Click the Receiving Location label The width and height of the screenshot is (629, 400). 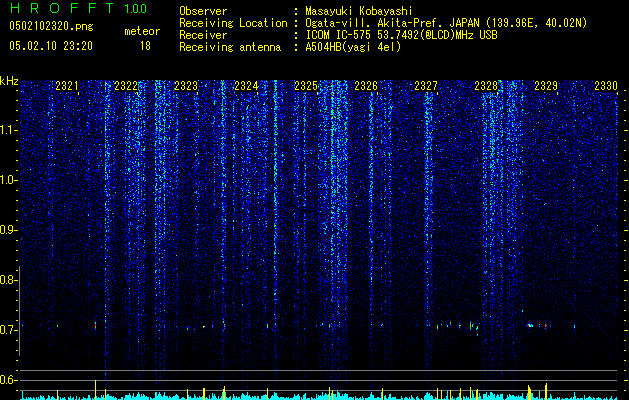233,23
